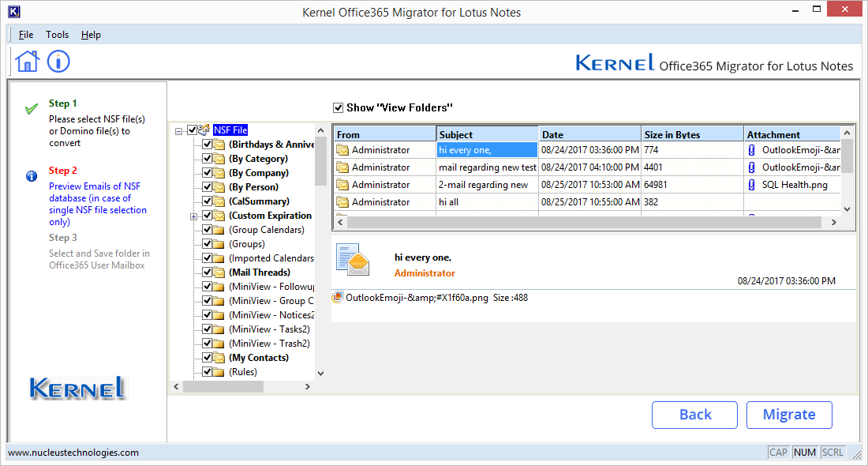The height and width of the screenshot is (466, 868).
Task: Click folder icon of (My Contacts)
Action: tap(219, 358)
